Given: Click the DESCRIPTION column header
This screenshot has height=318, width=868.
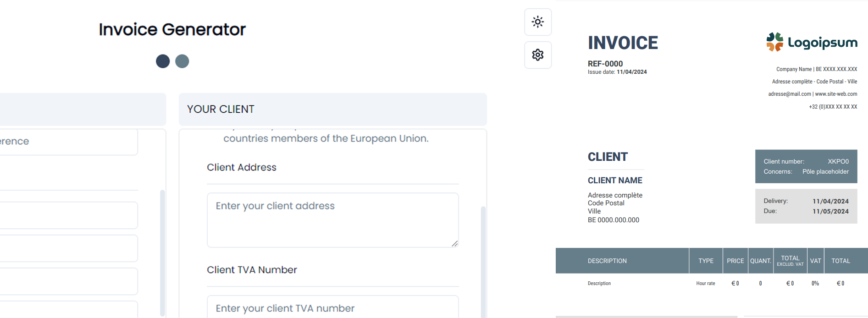Looking at the screenshot, I should tap(607, 261).
